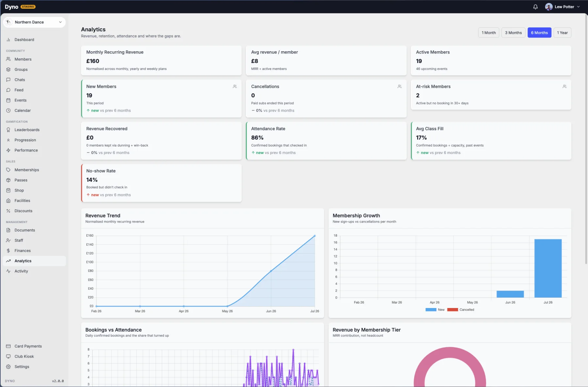Click the people icon on At-risk Members card
The width and height of the screenshot is (588, 387).
(x=564, y=86)
